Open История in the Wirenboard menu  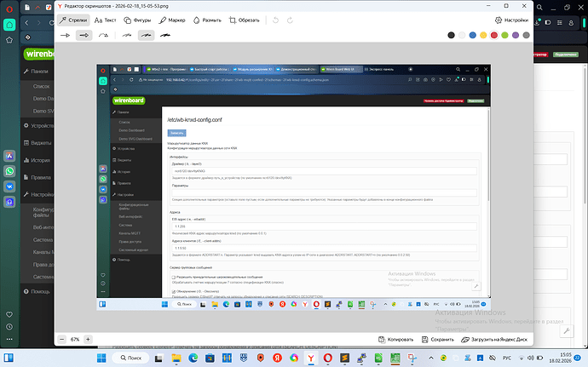(x=38, y=160)
